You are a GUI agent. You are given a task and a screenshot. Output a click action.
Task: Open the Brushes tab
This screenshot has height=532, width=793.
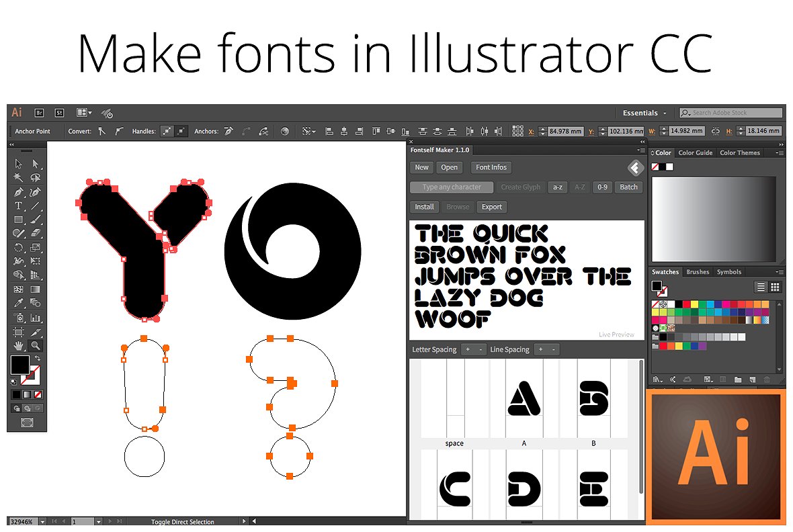[x=698, y=272]
